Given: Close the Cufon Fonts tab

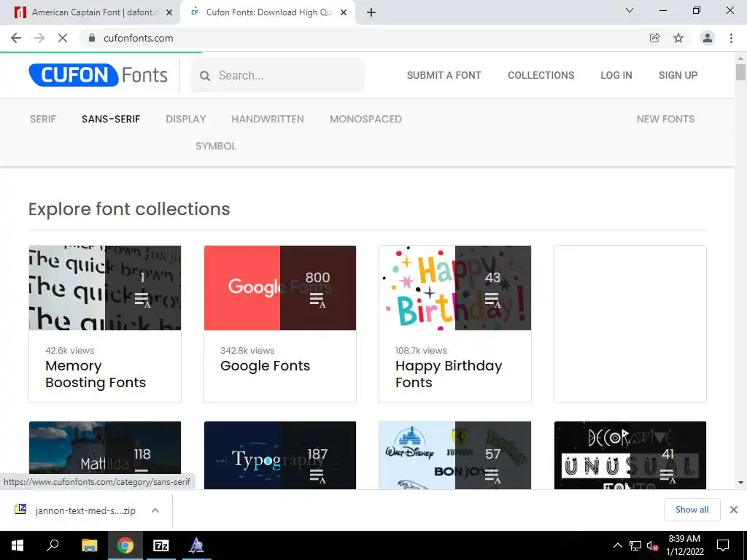Looking at the screenshot, I should tap(344, 13).
